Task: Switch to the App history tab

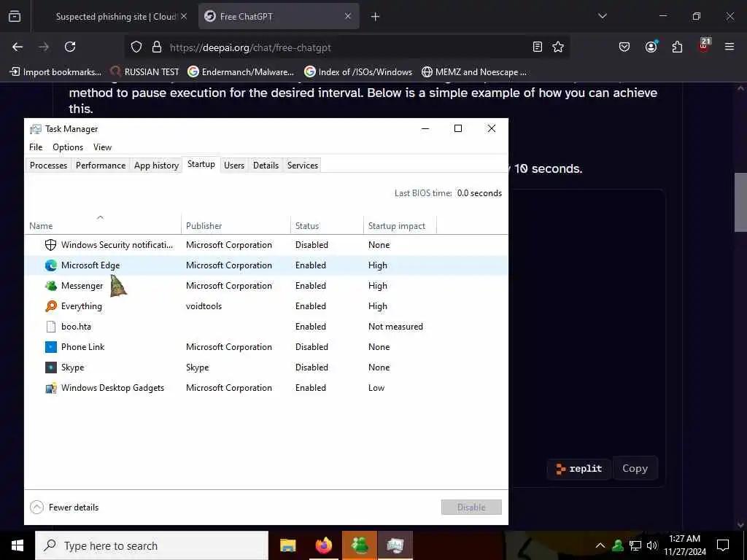Action: 156,166
